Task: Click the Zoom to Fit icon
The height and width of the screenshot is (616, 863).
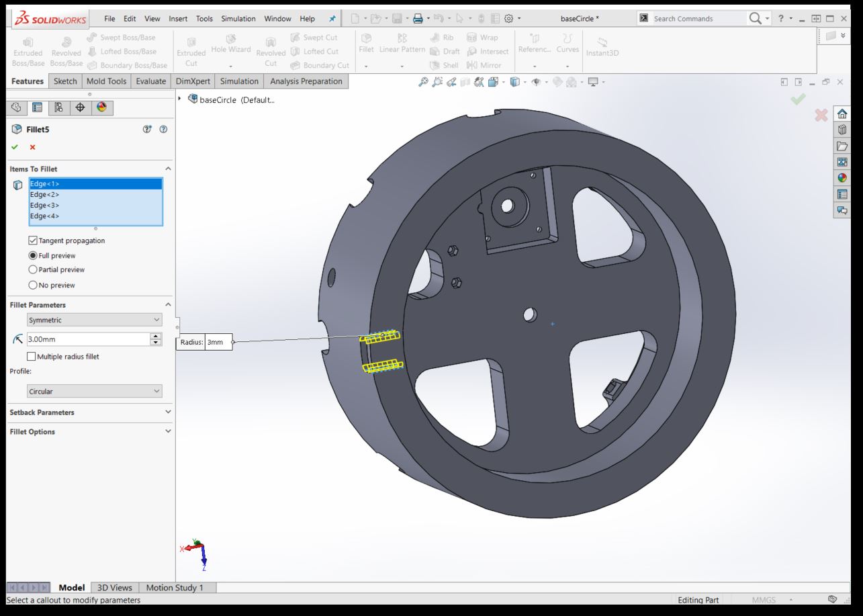Action: [x=422, y=82]
